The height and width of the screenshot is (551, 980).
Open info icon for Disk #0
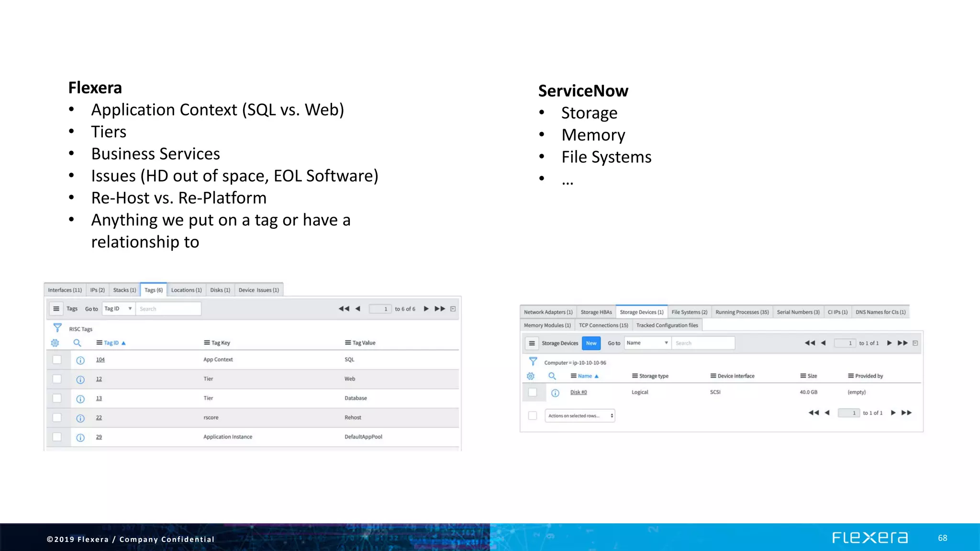point(555,393)
